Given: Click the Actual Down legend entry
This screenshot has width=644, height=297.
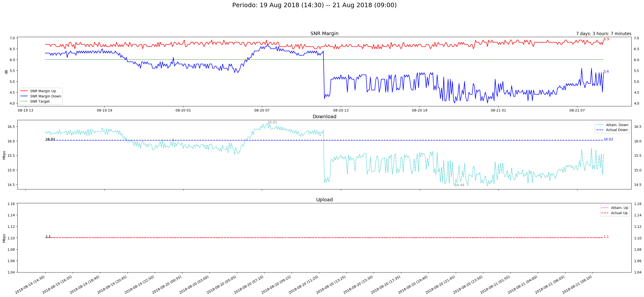Looking at the screenshot, I should coord(617,130).
